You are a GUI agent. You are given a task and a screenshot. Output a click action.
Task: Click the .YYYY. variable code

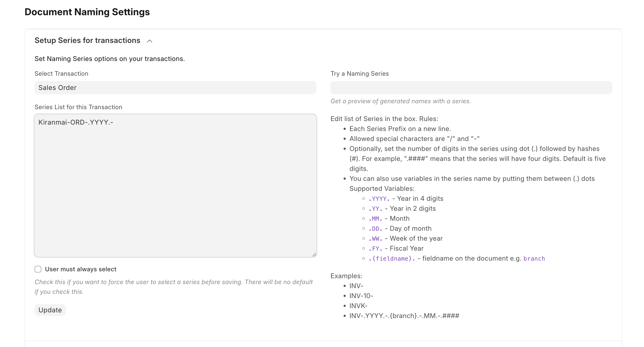tap(379, 199)
